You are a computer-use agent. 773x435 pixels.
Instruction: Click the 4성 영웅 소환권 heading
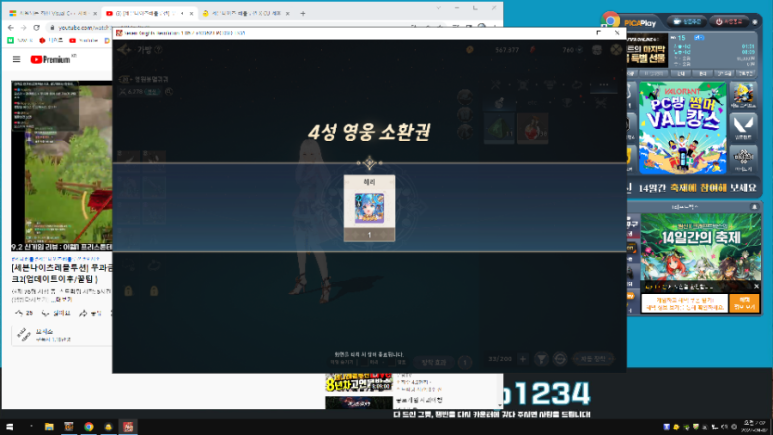pyautogui.click(x=369, y=132)
